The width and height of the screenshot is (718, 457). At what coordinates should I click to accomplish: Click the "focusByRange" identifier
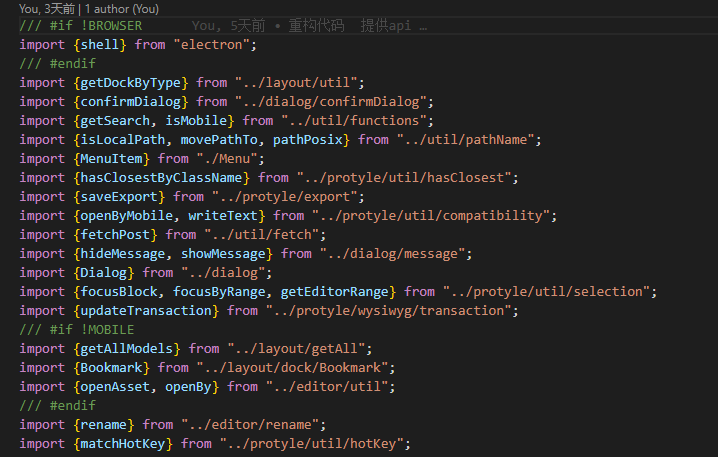(x=219, y=292)
